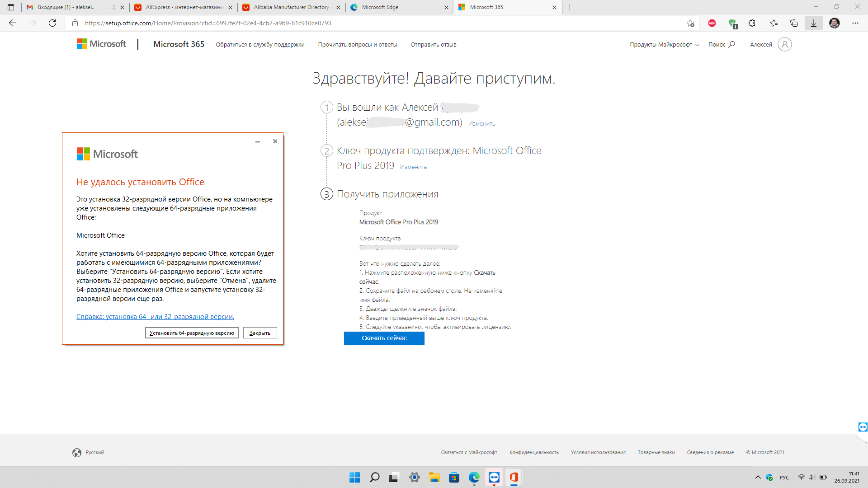Switch to the Alibaba Manufacturer Directory tab
This screenshot has height=488, width=868.
pos(292,7)
